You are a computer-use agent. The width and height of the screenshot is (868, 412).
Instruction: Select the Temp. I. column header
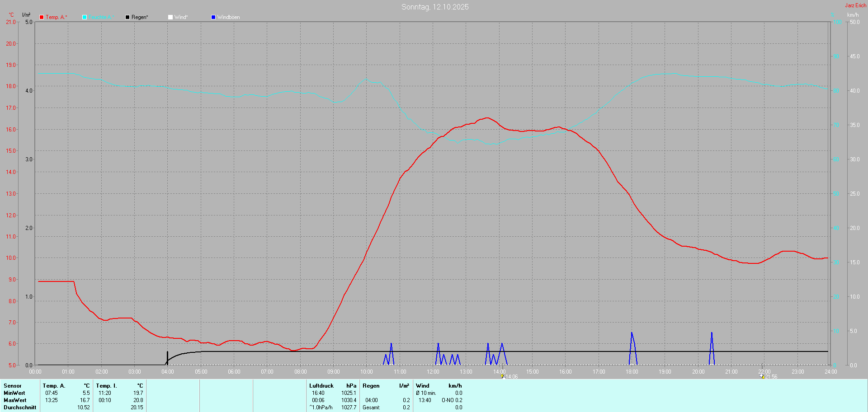(106, 386)
